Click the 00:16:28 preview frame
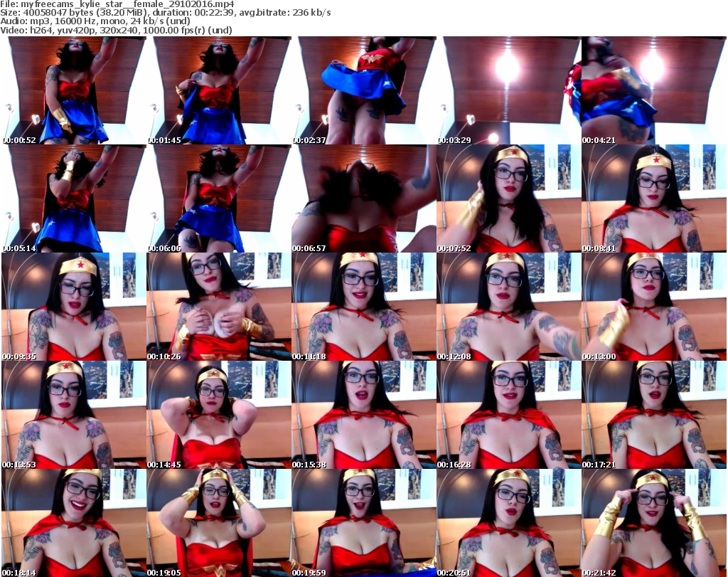Screen dimensions: 728x577 click(509, 415)
